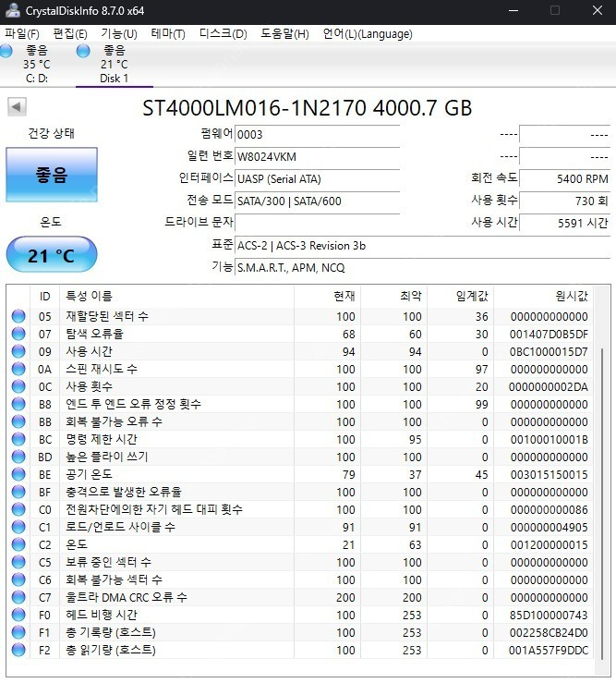Click status orb for attribute 07
616x683 pixels.
[x=18, y=334]
